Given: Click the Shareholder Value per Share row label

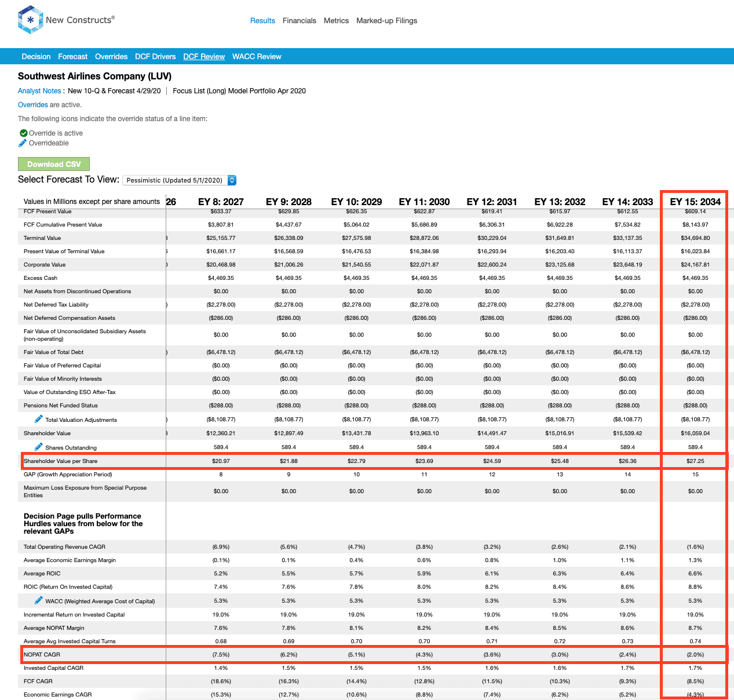Looking at the screenshot, I should point(60,461).
